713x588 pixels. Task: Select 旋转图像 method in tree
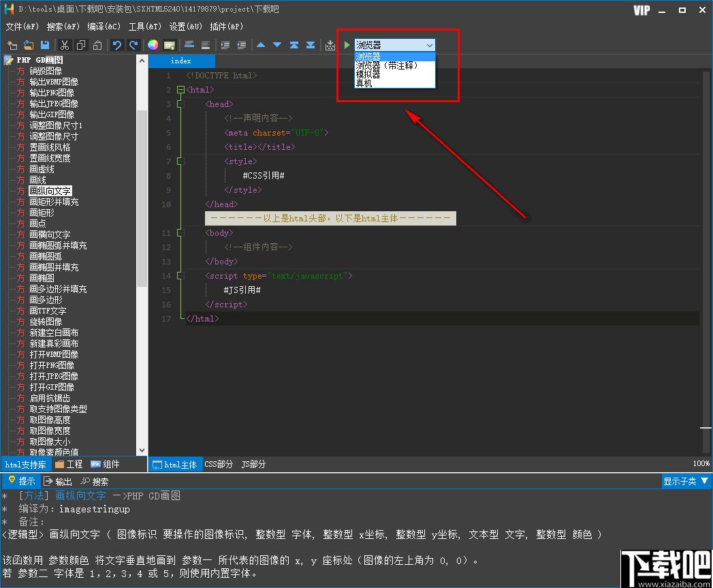[46, 322]
